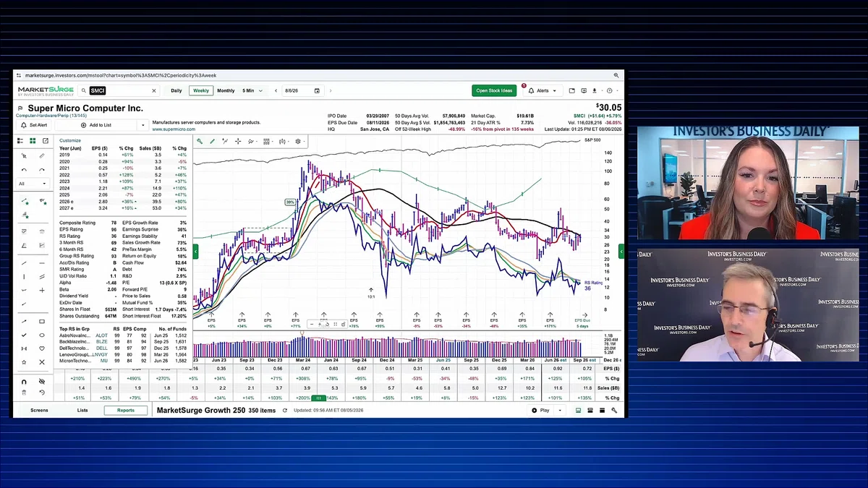Click the wrench icon in bottom bar
The width and height of the screenshot is (868, 488).
click(x=614, y=410)
